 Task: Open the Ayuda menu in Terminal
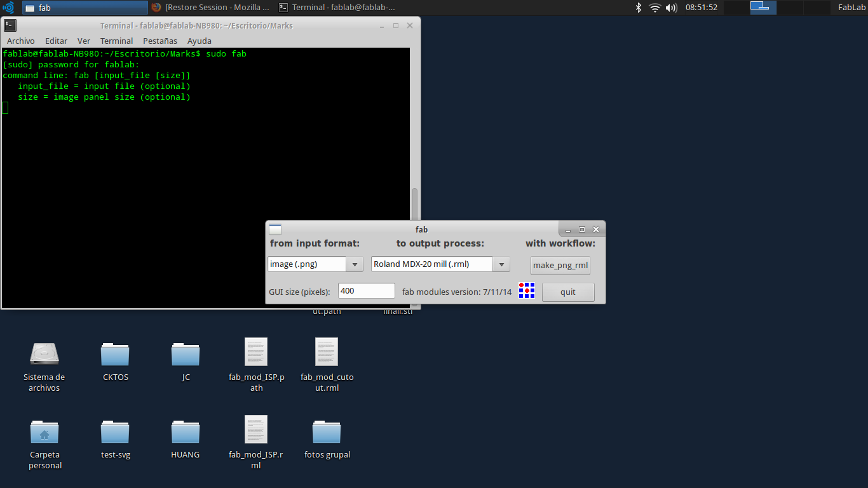pos(200,41)
